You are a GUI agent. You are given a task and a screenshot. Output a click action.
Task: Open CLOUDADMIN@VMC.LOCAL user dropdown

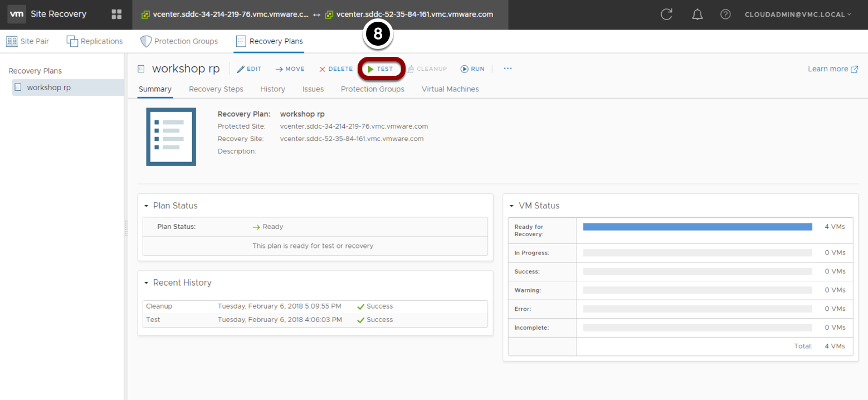click(798, 14)
